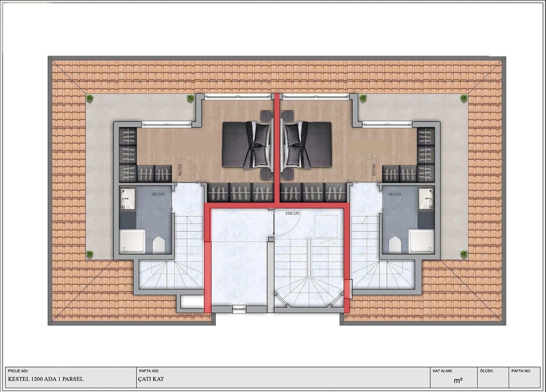
Task: Click the bottom-left plant on left terrace
Action: 90,254
